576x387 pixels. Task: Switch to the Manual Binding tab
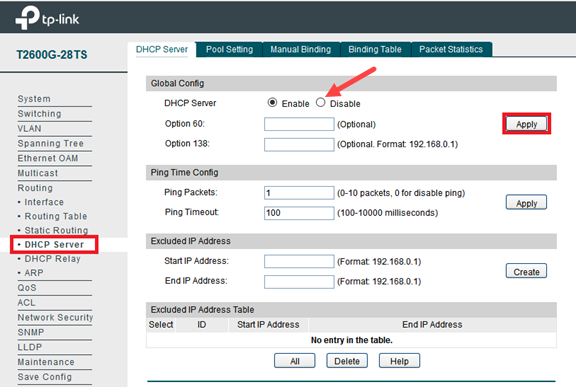click(300, 50)
